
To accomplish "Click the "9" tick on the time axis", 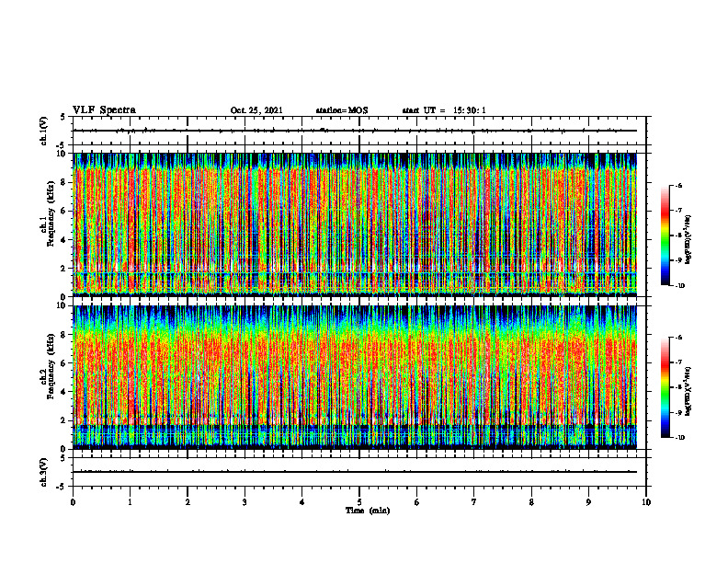I will click(x=588, y=502).
